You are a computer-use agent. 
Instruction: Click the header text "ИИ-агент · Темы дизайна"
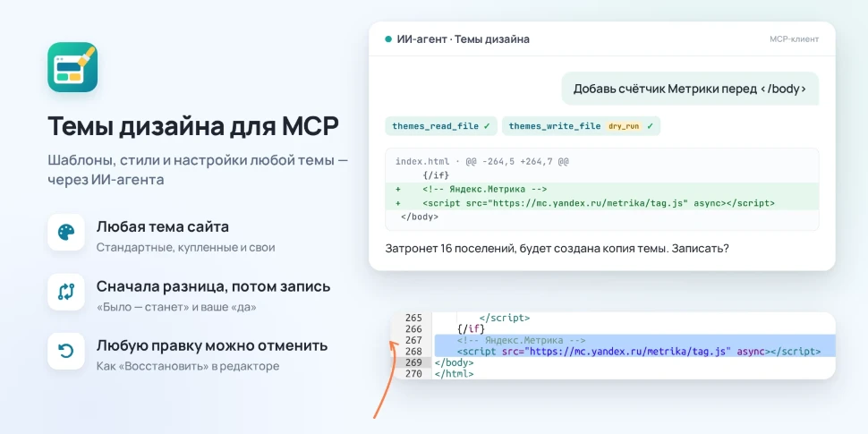464,39
